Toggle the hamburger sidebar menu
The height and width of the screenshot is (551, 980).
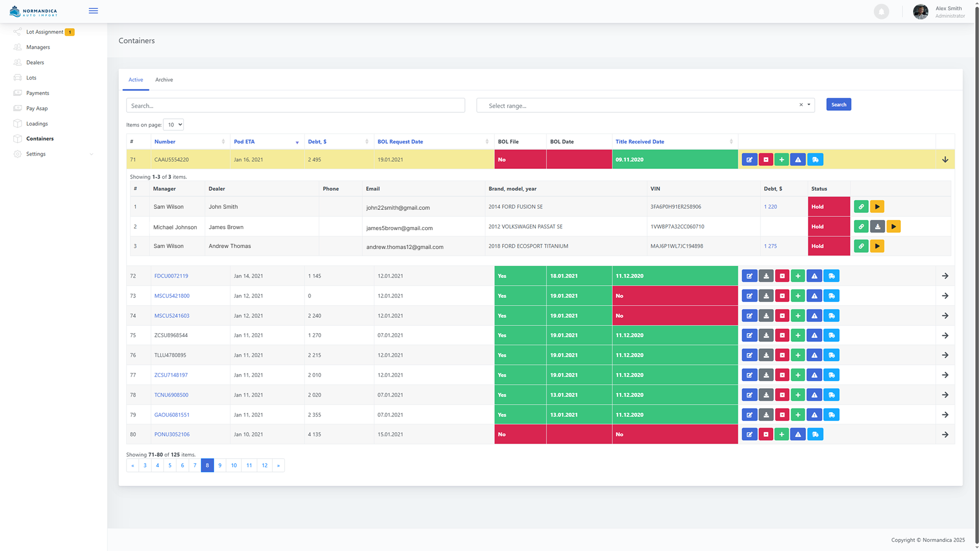pyautogui.click(x=93, y=11)
